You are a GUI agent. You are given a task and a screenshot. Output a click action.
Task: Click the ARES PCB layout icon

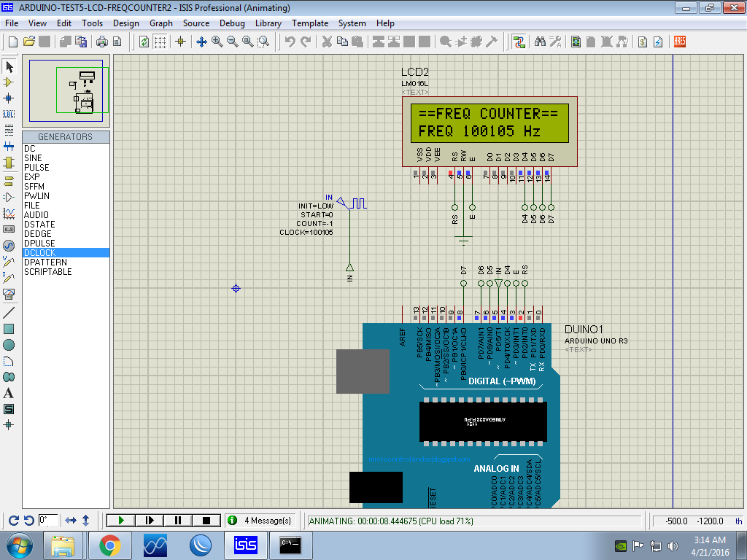680,42
